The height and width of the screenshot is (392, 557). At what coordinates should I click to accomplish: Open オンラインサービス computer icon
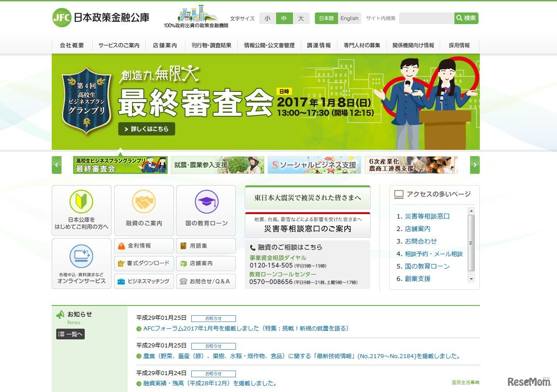click(x=81, y=256)
